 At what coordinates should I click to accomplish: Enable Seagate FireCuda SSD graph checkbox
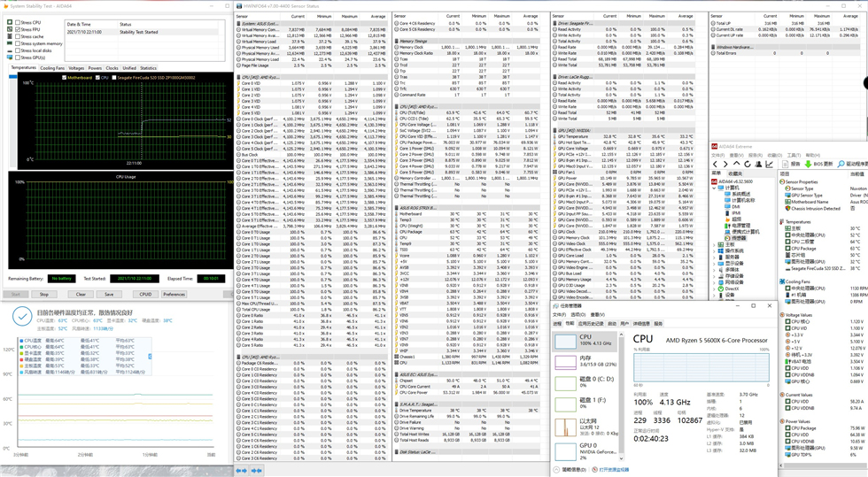[114, 78]
